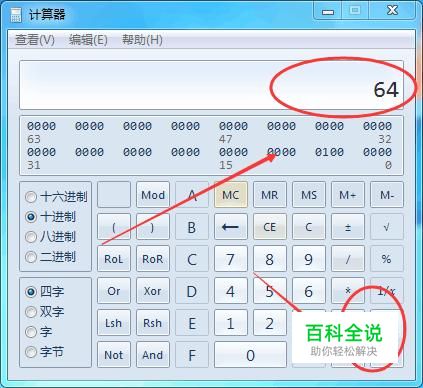This screenshot has width=423, height=388.
Task: Click the Not bitwise key
Action: (114, 355)
